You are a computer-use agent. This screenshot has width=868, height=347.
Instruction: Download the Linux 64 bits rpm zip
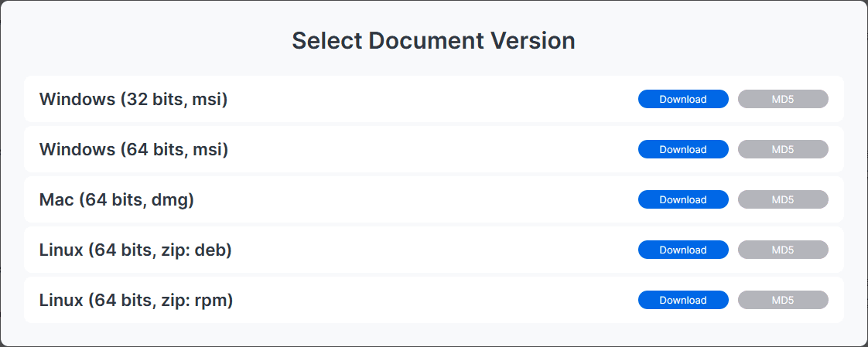pos(683,300)
